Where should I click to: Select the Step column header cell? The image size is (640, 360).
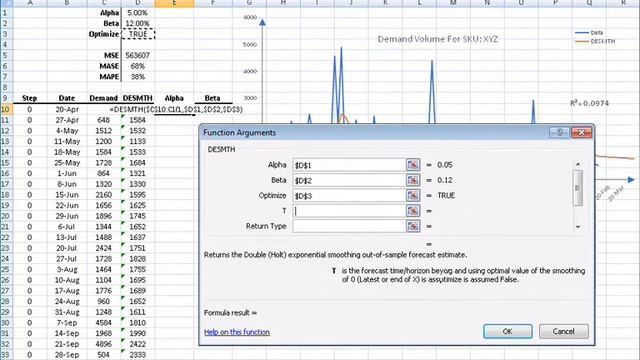(29, 98)
